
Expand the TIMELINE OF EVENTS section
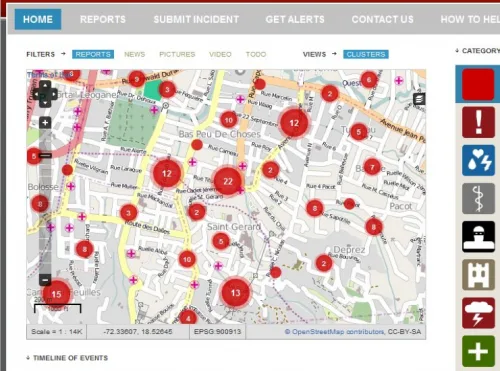[x=67, y=358]
